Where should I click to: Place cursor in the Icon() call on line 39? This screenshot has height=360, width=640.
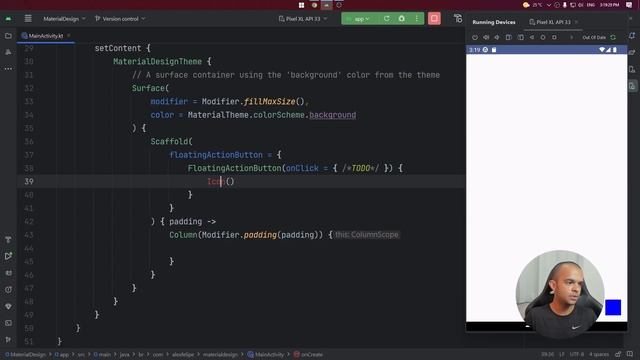(x=220, y=181)
